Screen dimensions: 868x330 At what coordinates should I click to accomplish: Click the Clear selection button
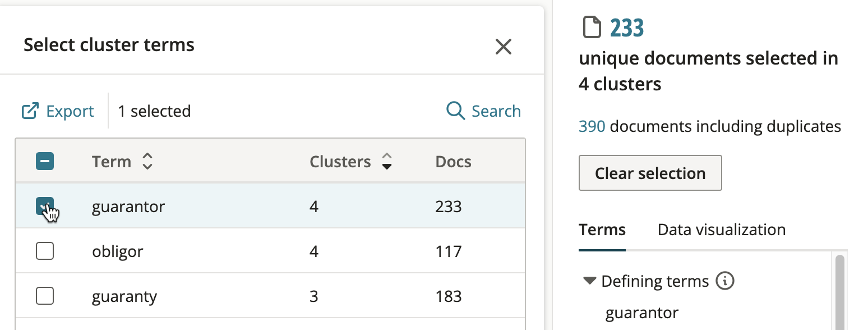pyautogui.click(x=650, y=173)
